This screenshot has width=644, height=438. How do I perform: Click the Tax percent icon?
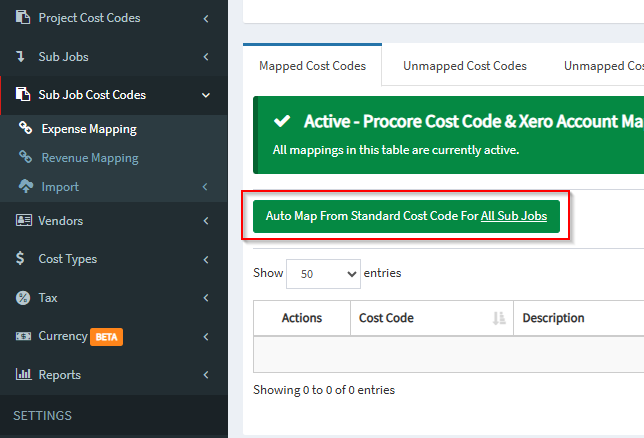click(x=23, y=297)
